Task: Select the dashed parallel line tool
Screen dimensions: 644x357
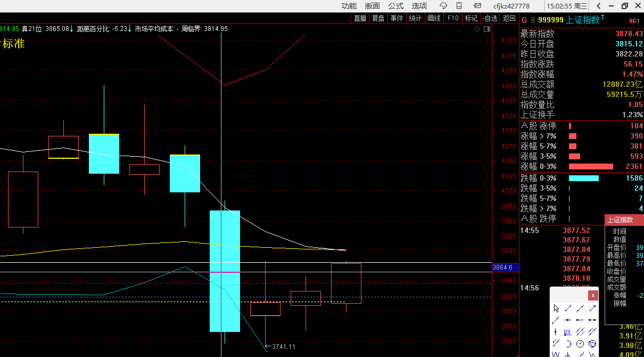Action: (x=556, y=343)
